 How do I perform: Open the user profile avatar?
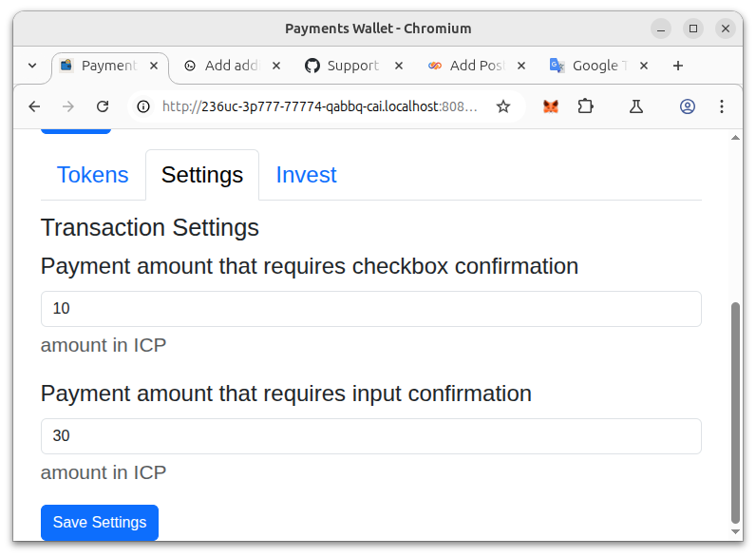[687, 106]
